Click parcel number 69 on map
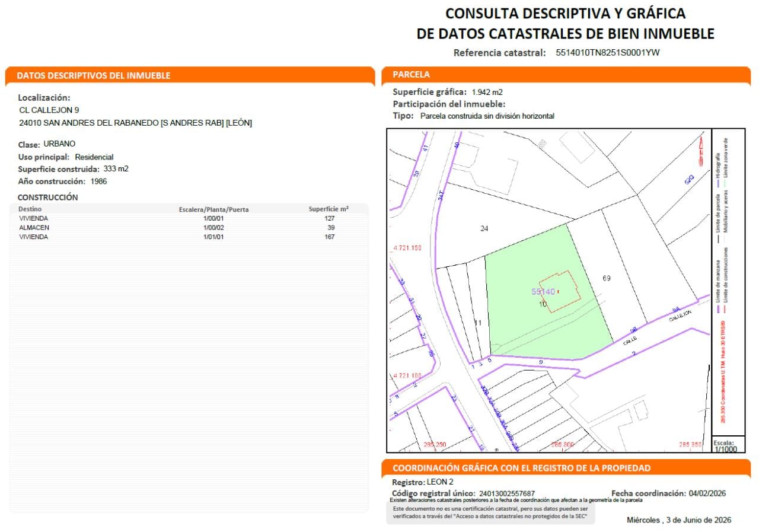 point(606,278)
